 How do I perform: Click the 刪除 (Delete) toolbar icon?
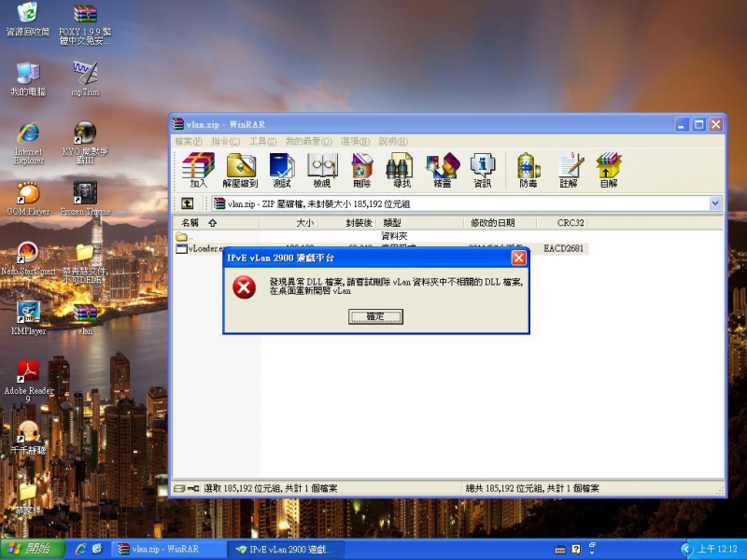pyautogui.click(x=362, y=168)
